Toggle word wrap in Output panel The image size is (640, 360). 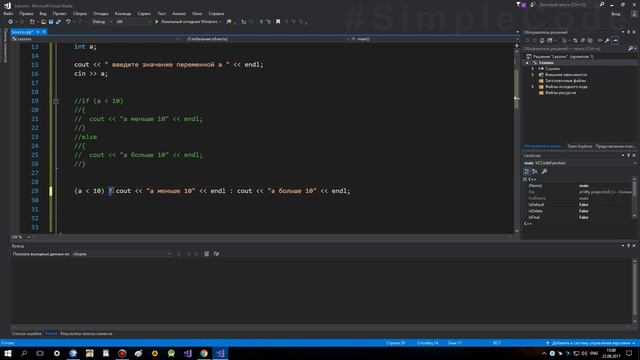tap(216, 254)
